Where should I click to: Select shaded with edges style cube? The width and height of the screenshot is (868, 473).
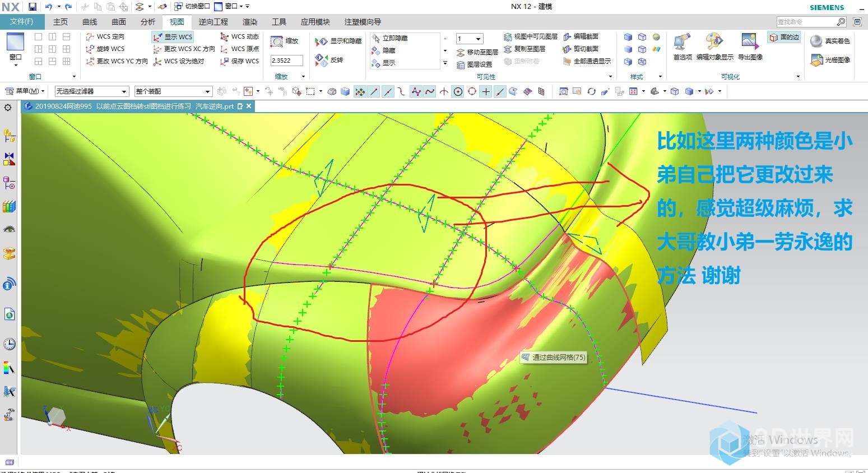628,37
